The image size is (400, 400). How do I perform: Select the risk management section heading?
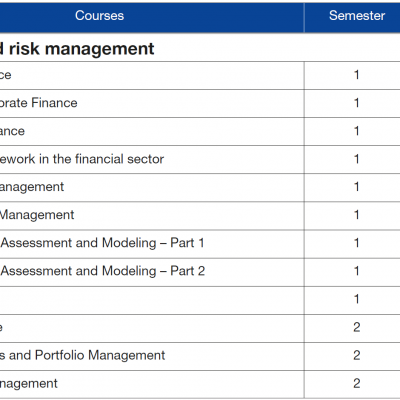click(77, 49)
